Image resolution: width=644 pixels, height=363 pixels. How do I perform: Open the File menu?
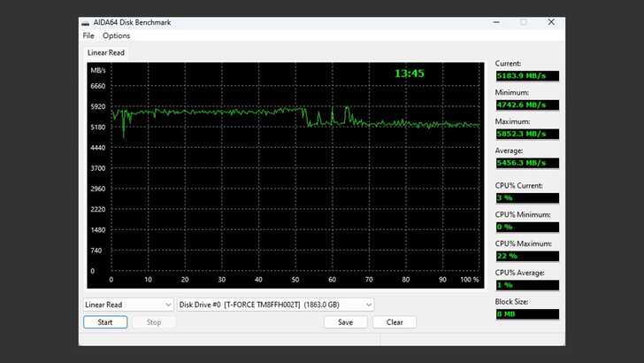pyautogui.click(x=88, y=36)
